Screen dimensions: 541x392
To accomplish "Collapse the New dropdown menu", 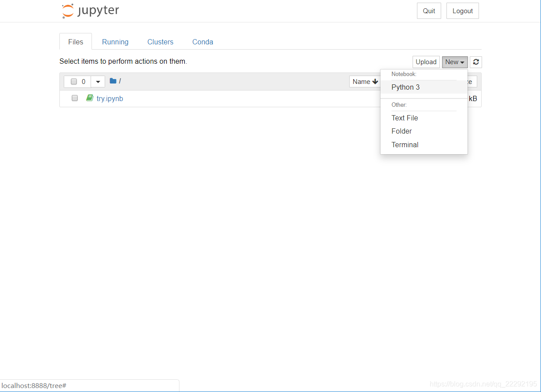I will point(454,62).
